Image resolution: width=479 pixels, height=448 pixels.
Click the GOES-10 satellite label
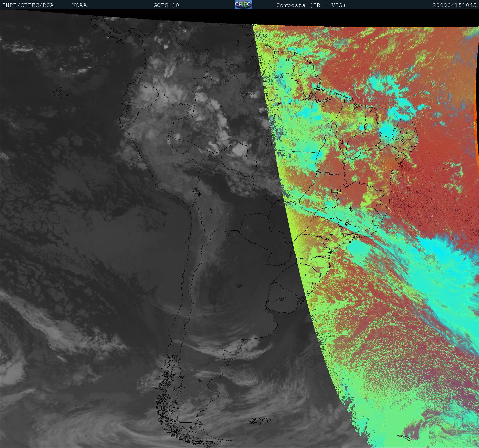coord(166,5)
